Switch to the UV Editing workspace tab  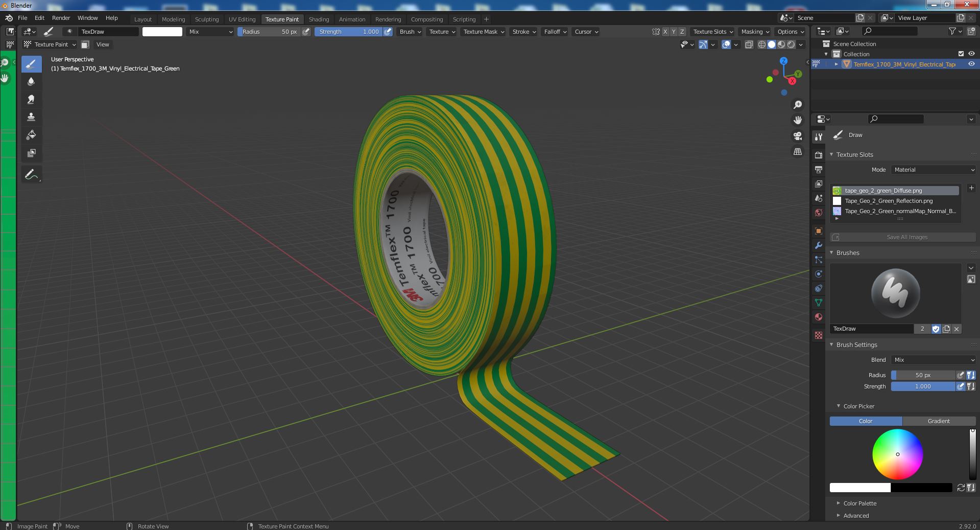[x=242, y=19]
